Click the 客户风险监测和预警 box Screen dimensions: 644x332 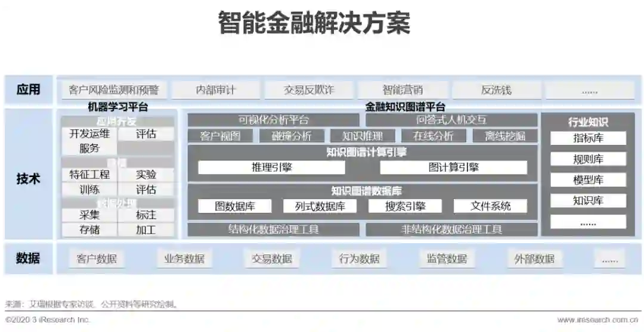point(114,90)
